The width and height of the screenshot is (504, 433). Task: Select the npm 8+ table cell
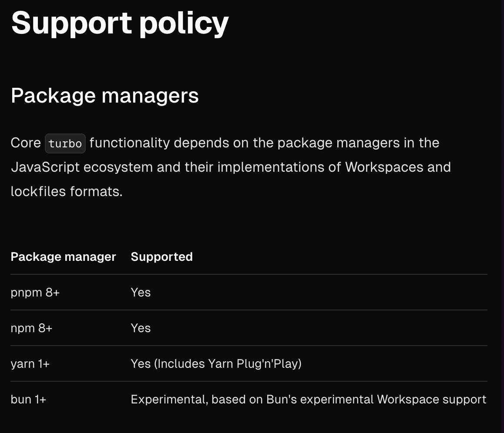pyautogui.click(x=31, y=328)
